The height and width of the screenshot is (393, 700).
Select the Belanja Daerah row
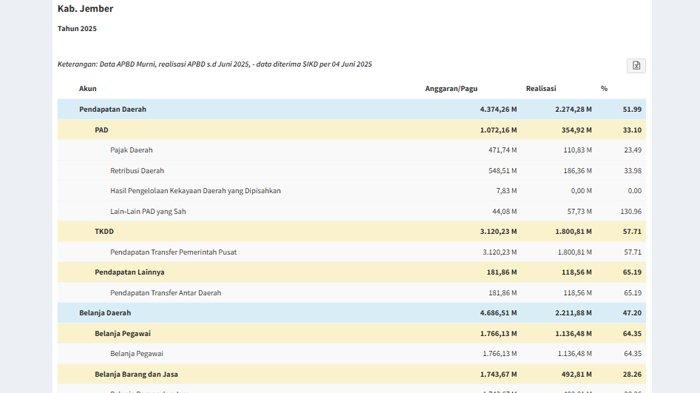[351, 313]
